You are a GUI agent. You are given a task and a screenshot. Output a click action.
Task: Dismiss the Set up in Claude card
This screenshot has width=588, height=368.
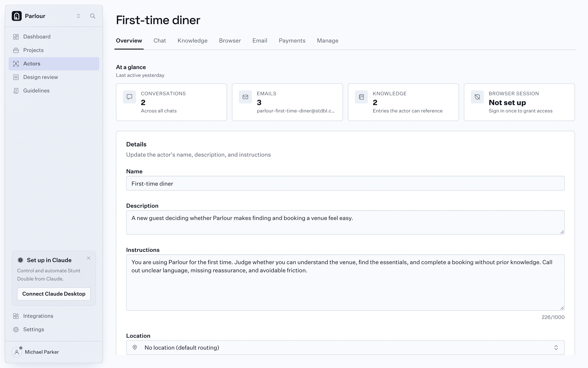click(x=89, y=258)
